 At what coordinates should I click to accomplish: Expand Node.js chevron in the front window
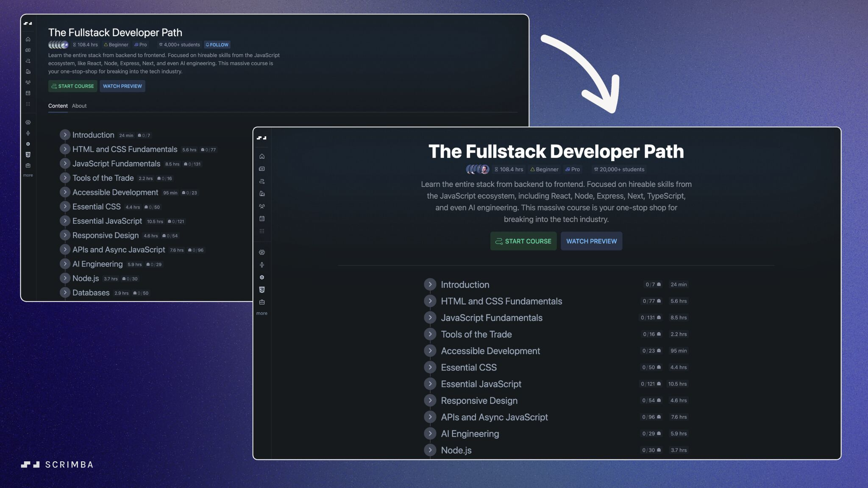coord(430,450)
